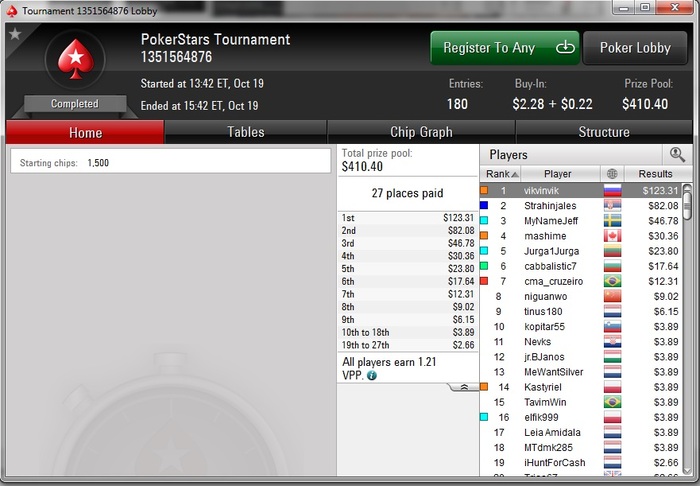Open the Structure tab
This screenshot has height=486, width=700.
pyautogui.click(x=604, y=132)
